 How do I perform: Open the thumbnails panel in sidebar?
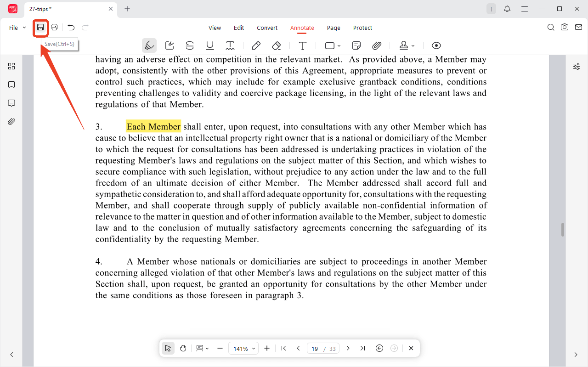[11, 66]
